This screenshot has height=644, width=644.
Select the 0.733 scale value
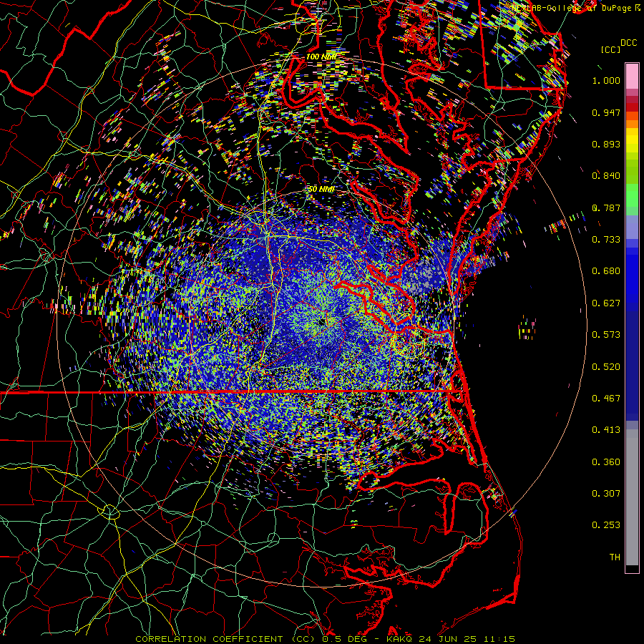click(606, 240)
